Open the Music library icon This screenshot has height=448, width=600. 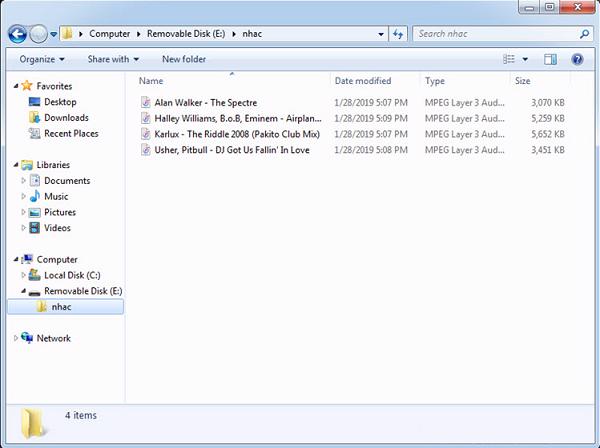click(34, 197)
